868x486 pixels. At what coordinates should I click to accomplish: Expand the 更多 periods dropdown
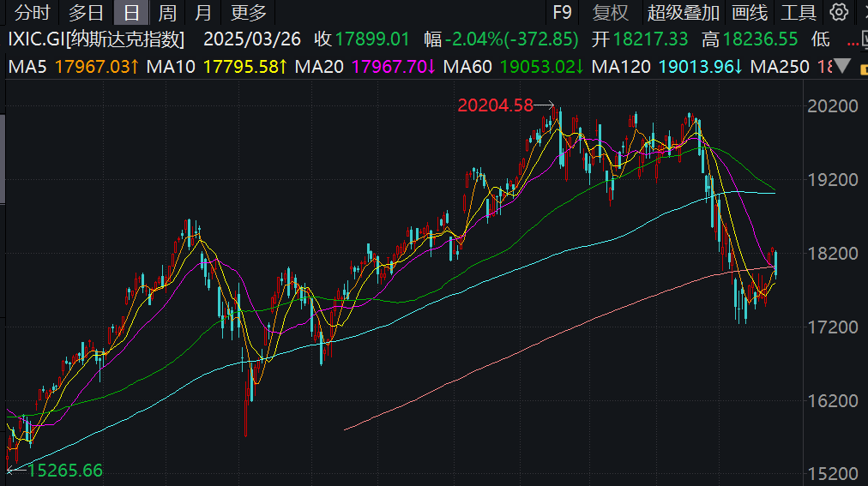click(x=249, y=12)
